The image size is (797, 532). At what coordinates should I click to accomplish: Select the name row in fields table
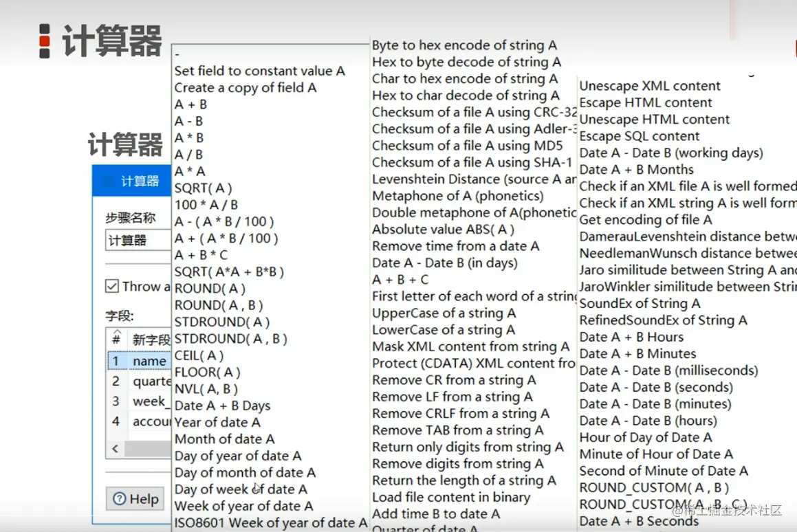140,361
